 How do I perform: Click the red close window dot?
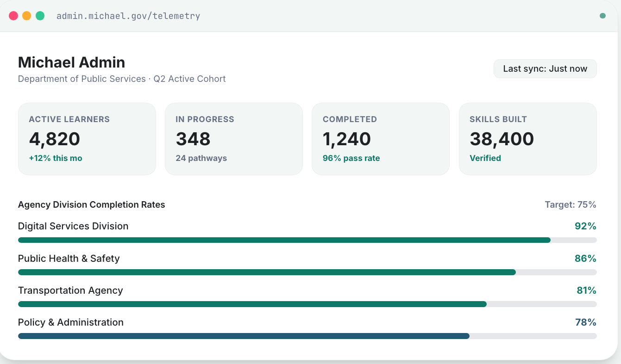click(x=13, y=16)
